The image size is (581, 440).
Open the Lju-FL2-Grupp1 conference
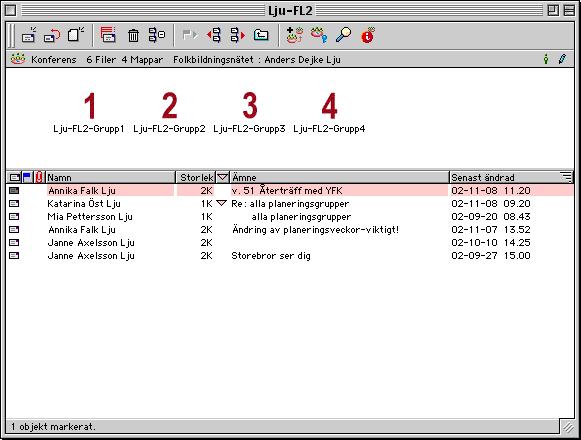click(x=89, y=112)
